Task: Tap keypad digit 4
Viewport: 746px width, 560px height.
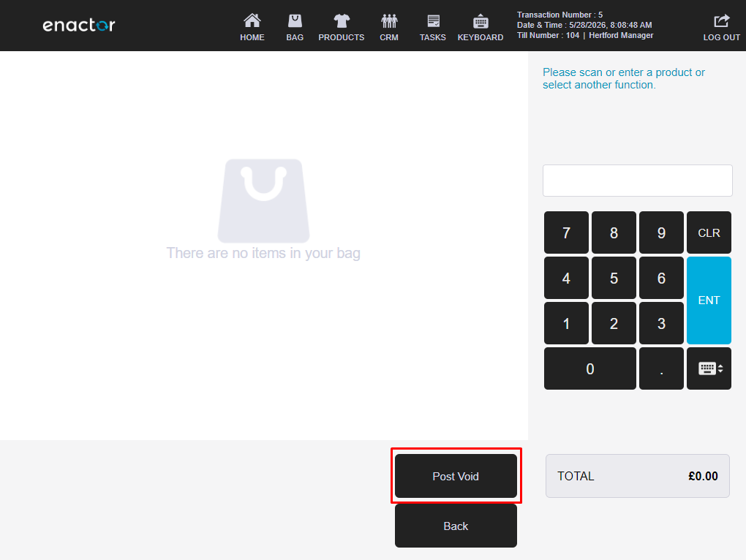Action: [566, 278]
